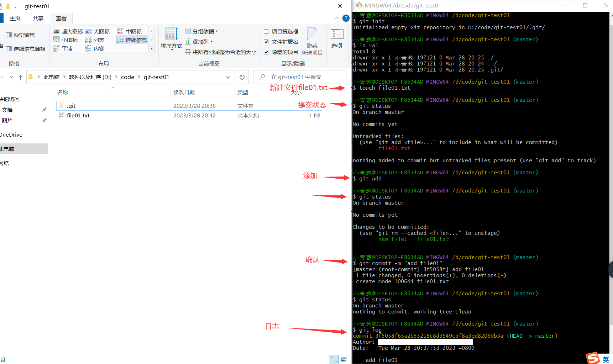Screen dimensions: 613x364
Task: Select file01.txt in file list
Action: (x=189, y=115)
